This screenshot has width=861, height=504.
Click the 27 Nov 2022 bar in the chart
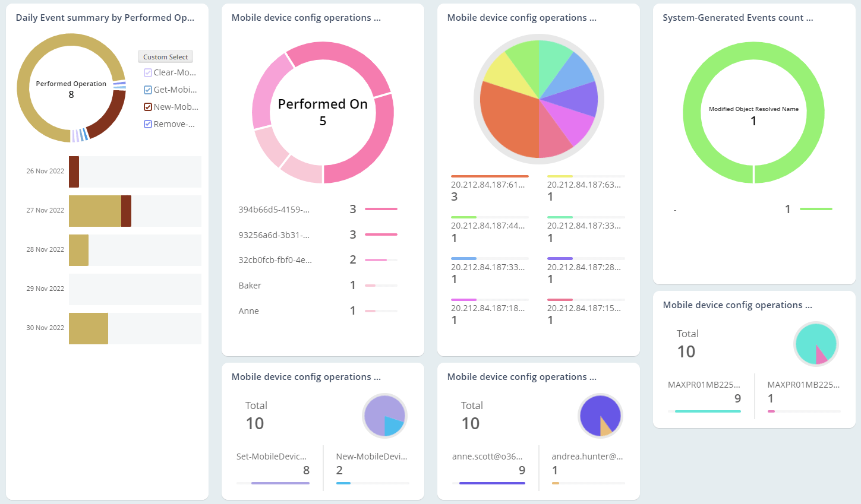(x=95, y=211)
